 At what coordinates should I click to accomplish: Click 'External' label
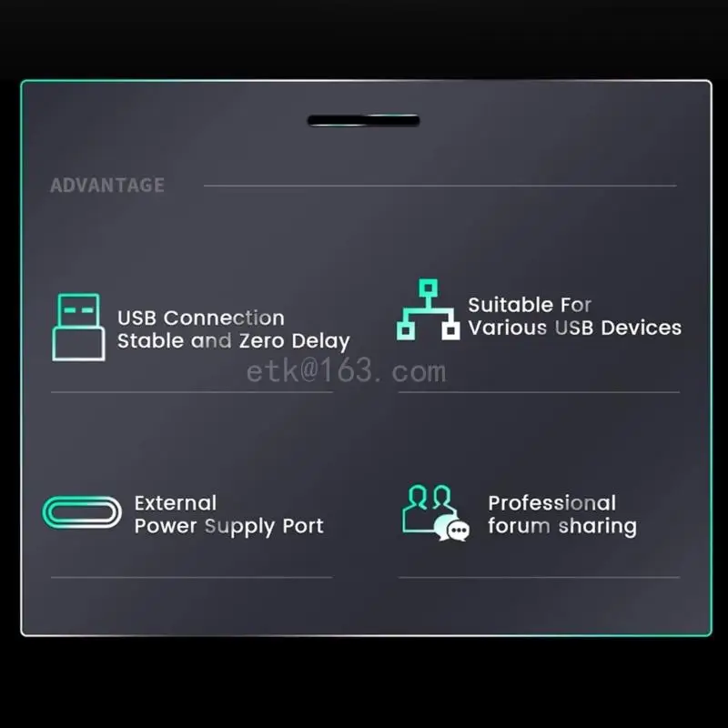(x=176, y=503)
